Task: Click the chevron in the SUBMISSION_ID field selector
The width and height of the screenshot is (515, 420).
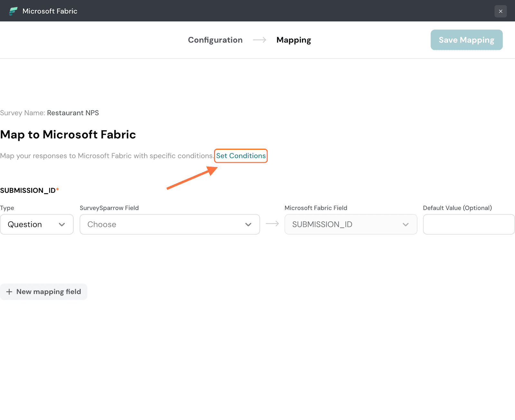Action: pyautogui.click(x=406, y=225)
